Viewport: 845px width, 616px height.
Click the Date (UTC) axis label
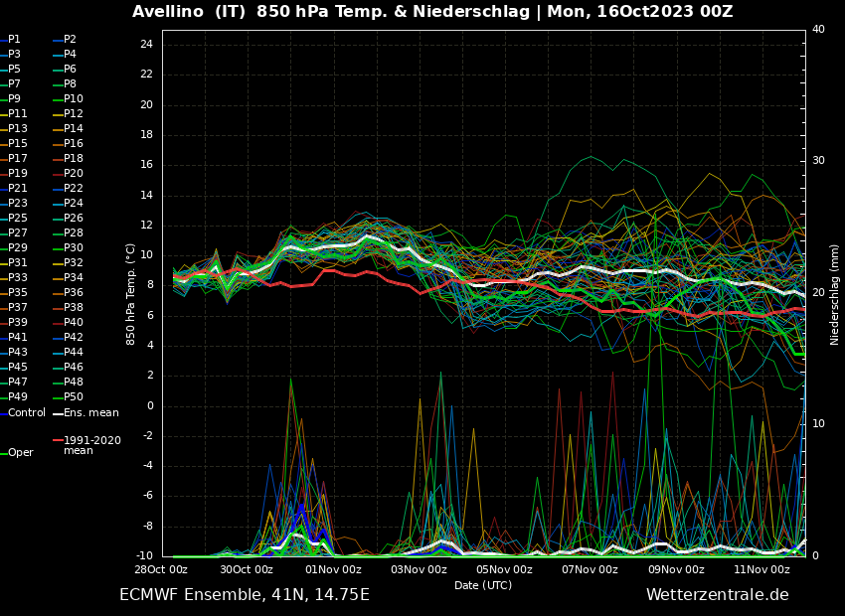click(483, 585)
